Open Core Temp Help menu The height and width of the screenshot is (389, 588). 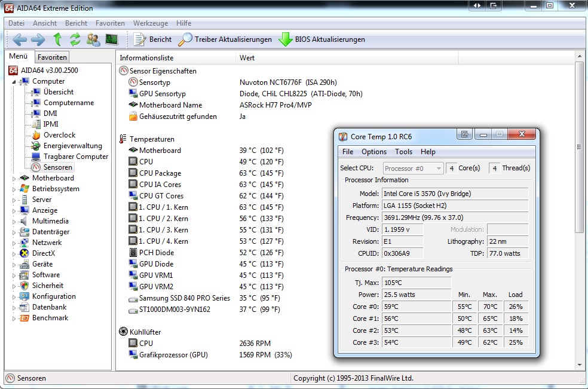(428, 152)
